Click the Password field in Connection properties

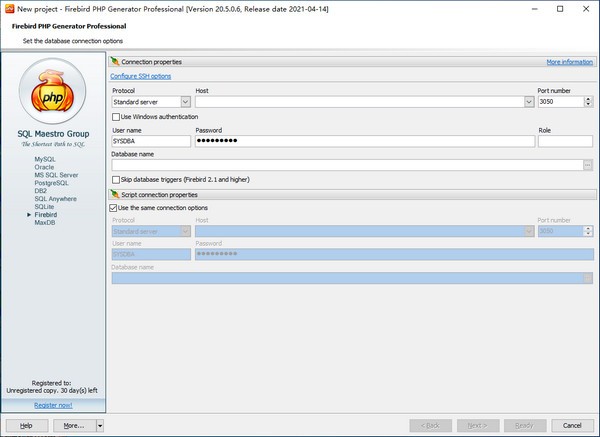click(365, 141)
